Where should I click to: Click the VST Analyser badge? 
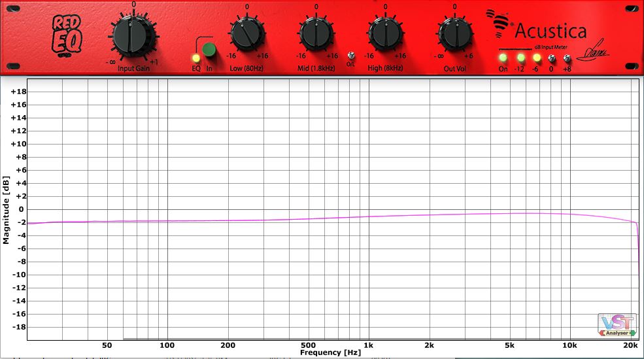pos(617,325)
